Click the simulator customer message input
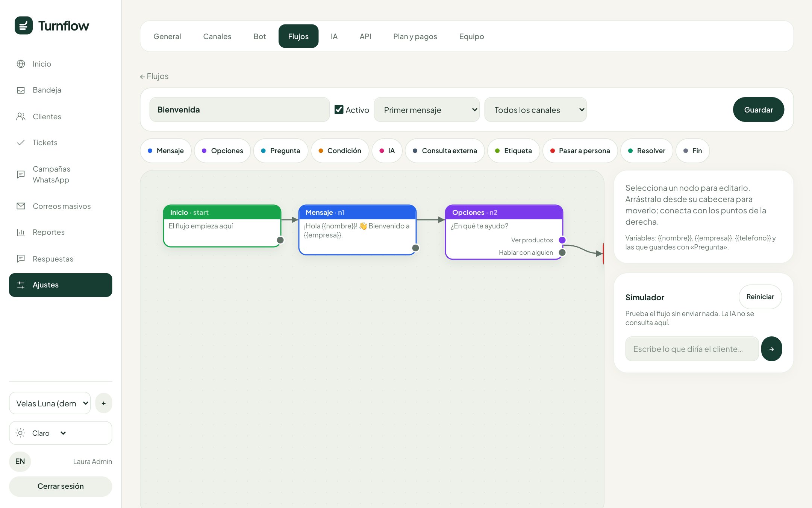Screen dimensions: 812x508 coord(692,349)
